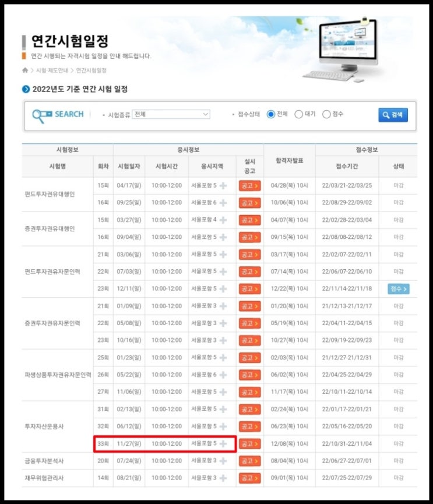
Task: Select the 접수 radio button
Action: [326, 114]
